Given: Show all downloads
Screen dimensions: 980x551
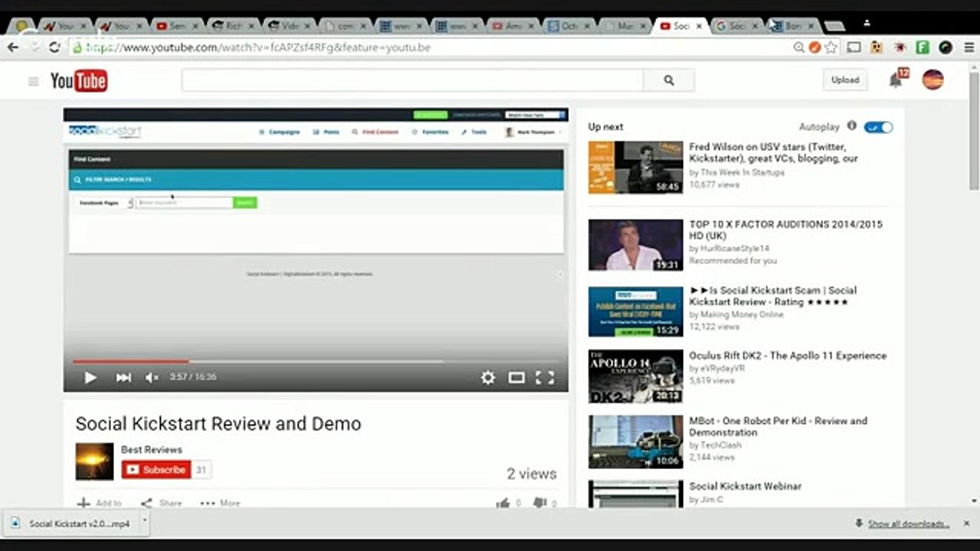Looking at the screenshot, I should tap(908, 524).
